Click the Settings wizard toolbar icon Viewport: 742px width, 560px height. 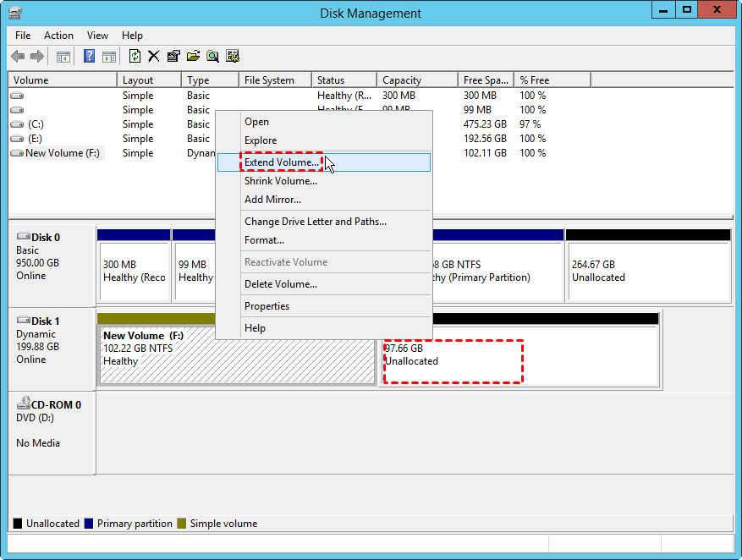233,57
